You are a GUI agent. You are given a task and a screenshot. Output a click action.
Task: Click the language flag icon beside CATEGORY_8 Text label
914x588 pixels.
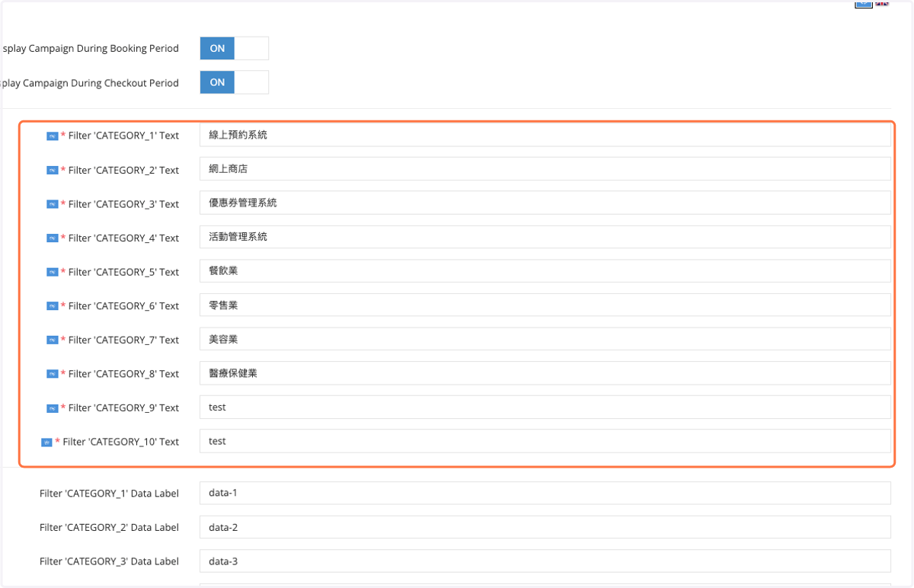click(52, 374)
